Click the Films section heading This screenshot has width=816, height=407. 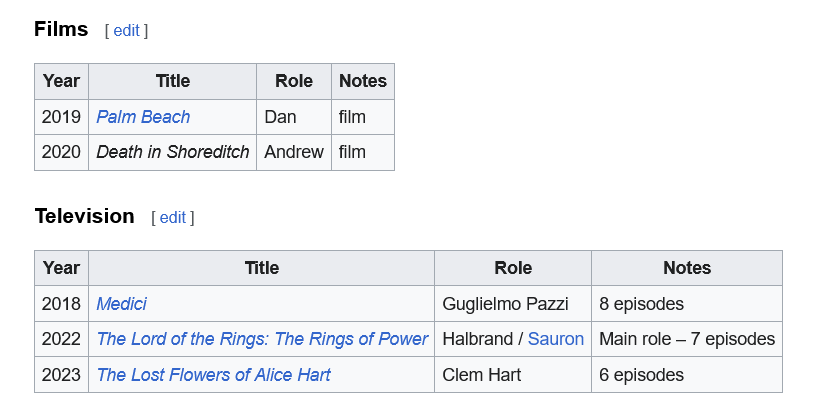61,29
